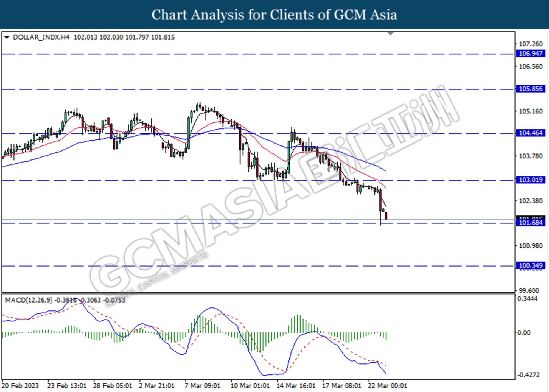Click the 20 Feb 2023 date label
Image resolution: width=549 pixels, height=392 pixels.
[x=20, y=386]
